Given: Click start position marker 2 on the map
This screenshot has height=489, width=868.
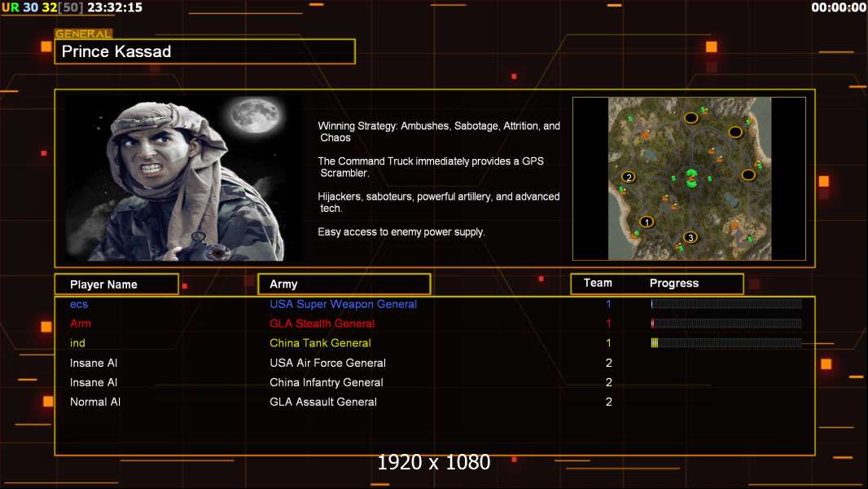Looking at the screenshot, I should pyautogui.click(x=629, y=177).
